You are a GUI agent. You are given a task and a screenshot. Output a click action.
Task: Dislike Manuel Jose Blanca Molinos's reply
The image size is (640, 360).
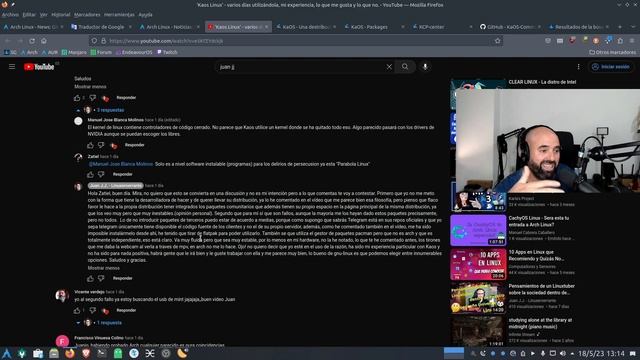101,145
